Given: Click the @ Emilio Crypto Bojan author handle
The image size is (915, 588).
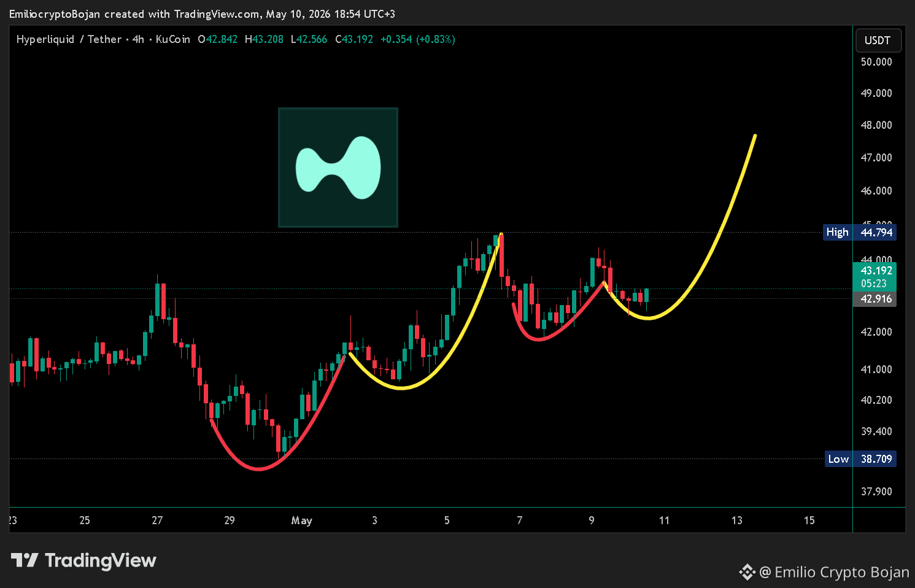Looking at the screenshot, I should 834,572.
